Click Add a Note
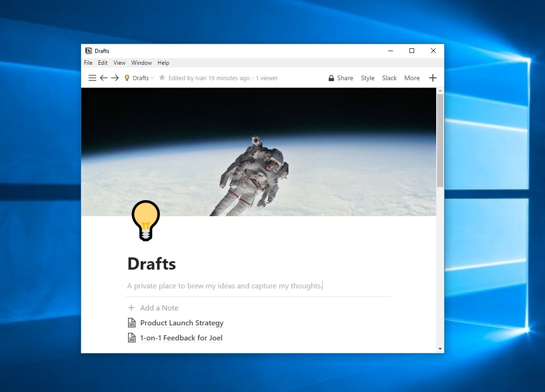Screen dimensions: 545x392 tap(159, 308)
